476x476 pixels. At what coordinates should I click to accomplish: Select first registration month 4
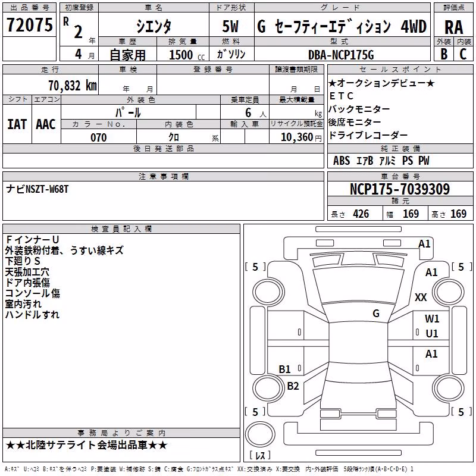click(79, 54)
